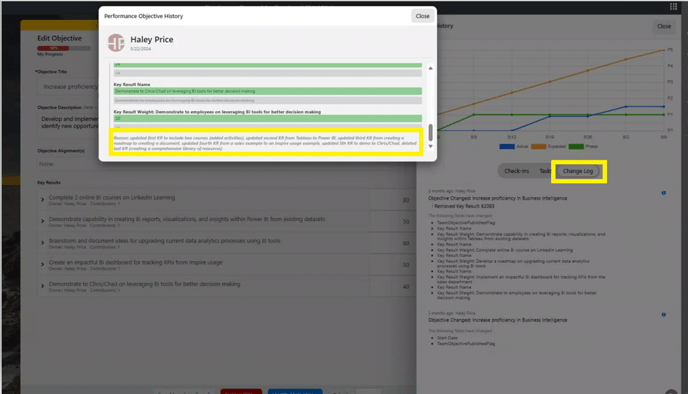Expand the 'Complete 2 online BI courses' key result

(x=43, y=200)
